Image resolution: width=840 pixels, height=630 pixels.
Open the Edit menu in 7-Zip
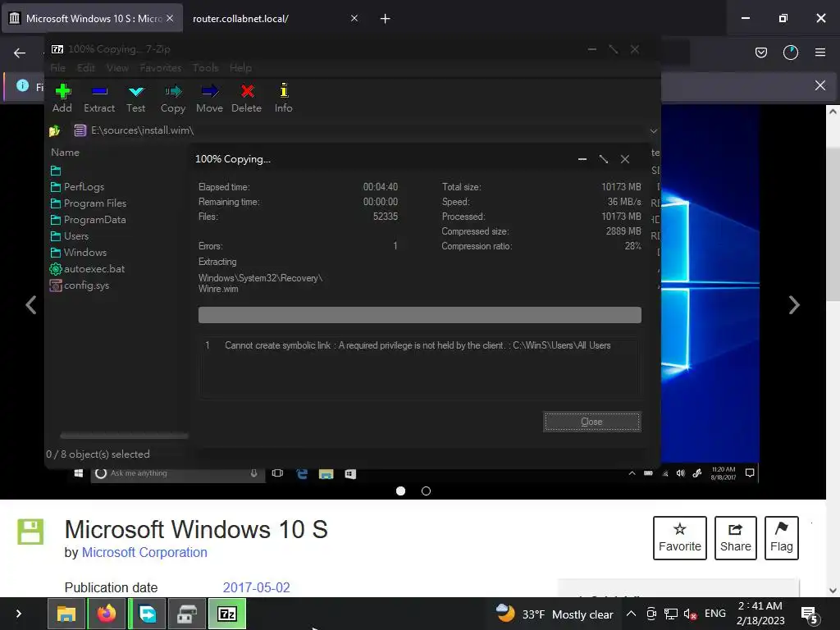coord(85,68)
